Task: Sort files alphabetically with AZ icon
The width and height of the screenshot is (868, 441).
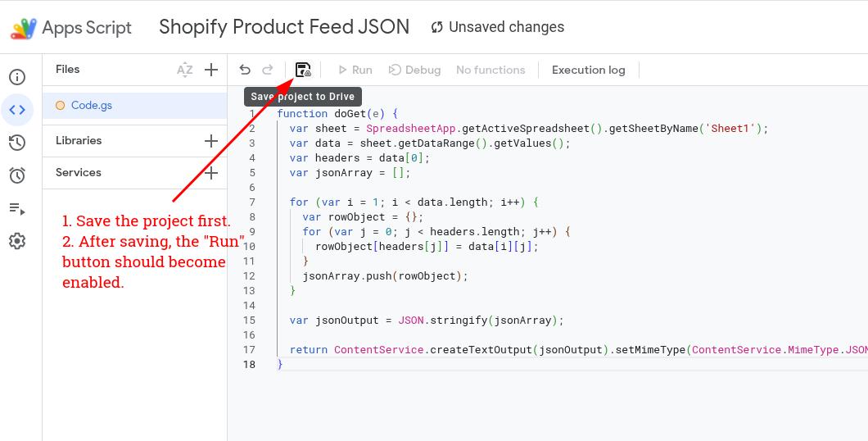Action: coord(185,70)
